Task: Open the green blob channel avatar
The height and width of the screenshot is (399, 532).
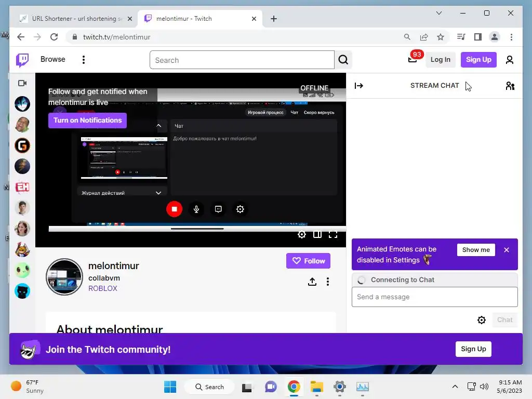Action: point(22,270)
